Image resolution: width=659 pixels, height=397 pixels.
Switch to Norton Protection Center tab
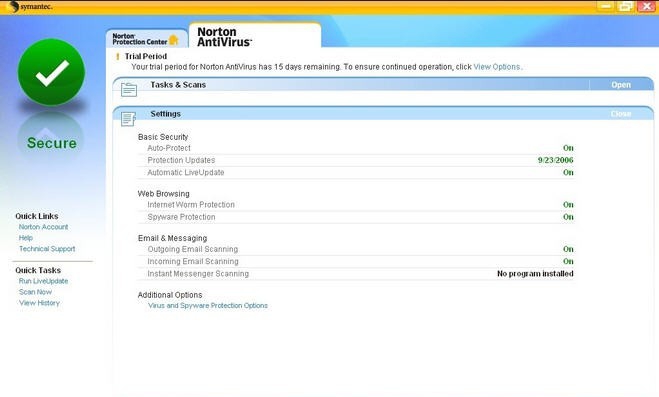point(146,39)
